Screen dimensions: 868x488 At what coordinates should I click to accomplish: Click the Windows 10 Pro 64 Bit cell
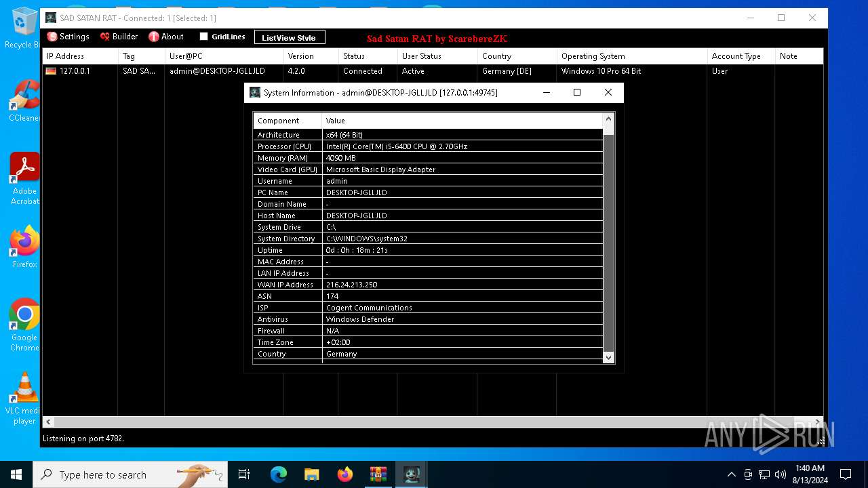[x=601, y=71]
